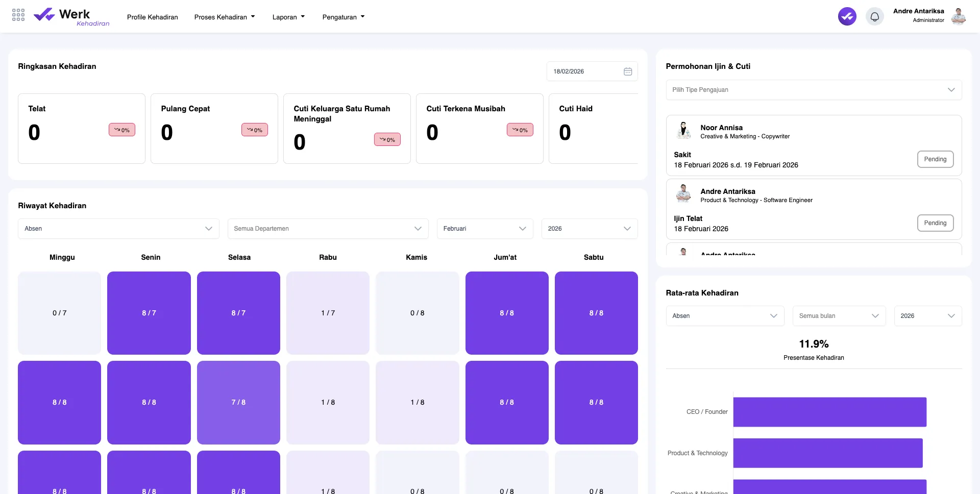This screenshot has height=494, width=980.
Task: Expand the Laporan dropdown menu
Action: pos(288,17)
